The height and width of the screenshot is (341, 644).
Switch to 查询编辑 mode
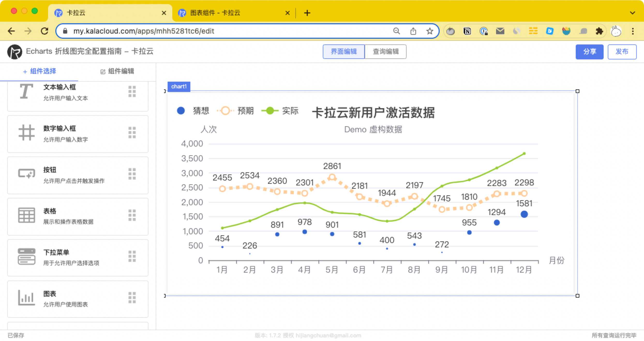point(385,52)
